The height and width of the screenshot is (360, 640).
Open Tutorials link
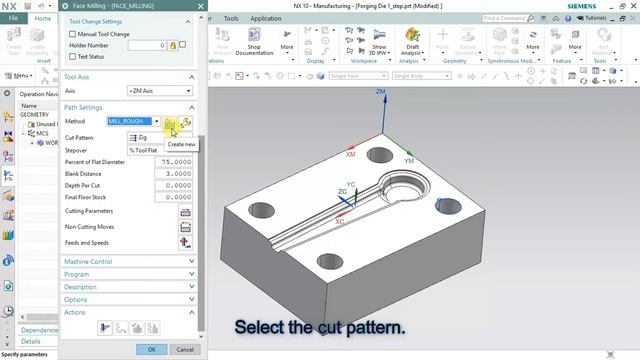591,18
